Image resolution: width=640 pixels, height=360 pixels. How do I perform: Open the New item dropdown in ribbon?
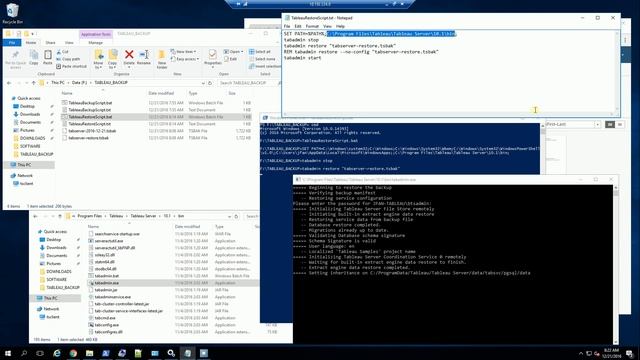point(184,52)
